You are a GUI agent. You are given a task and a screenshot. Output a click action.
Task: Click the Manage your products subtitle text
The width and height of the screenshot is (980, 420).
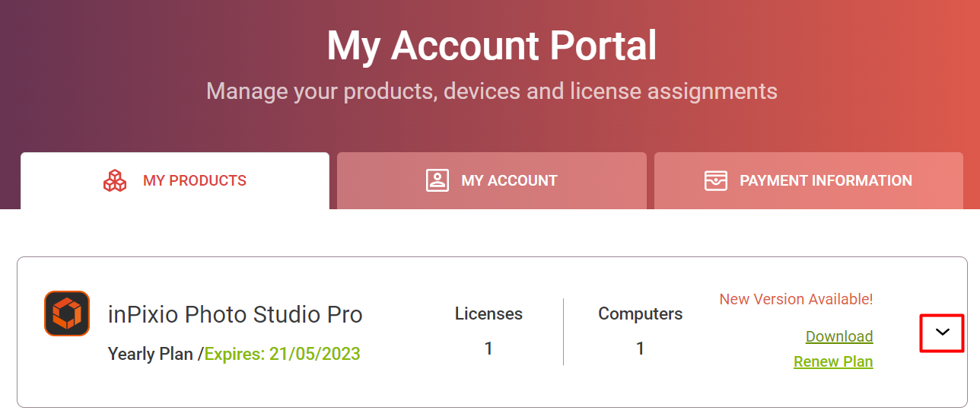[492, 91]
